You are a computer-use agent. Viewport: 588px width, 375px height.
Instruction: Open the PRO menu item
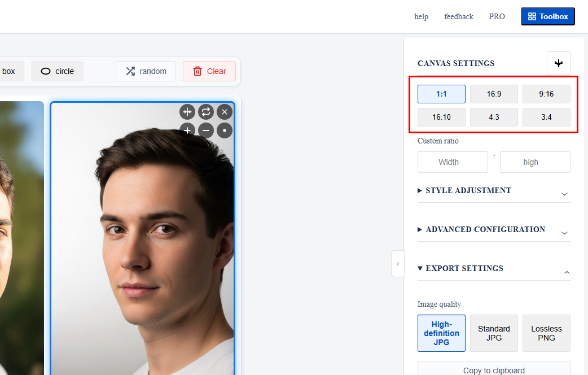[x=497, y=17]
